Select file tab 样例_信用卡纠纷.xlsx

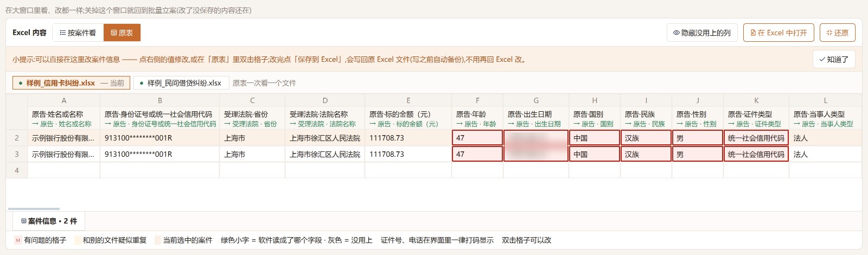[71, 83]
